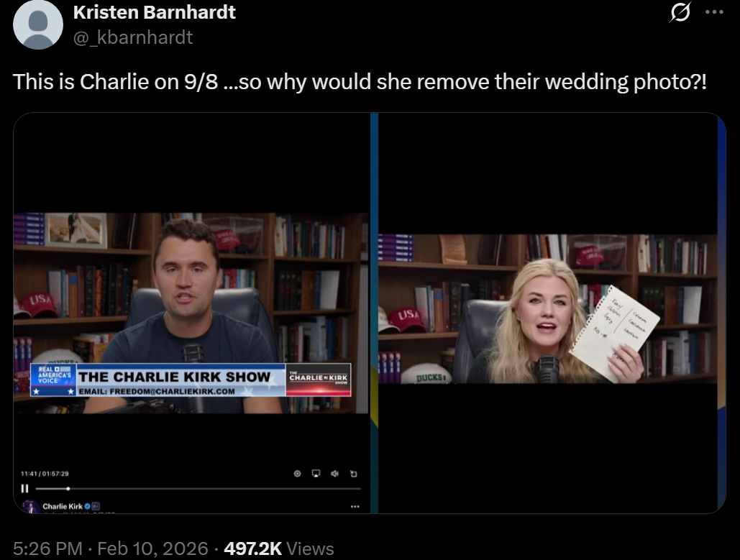This screenshot has height=560, width=740.
Task: Click the 5:26 PM Feb 10, 2026 timestamp
Action: [x=111, y=548]
